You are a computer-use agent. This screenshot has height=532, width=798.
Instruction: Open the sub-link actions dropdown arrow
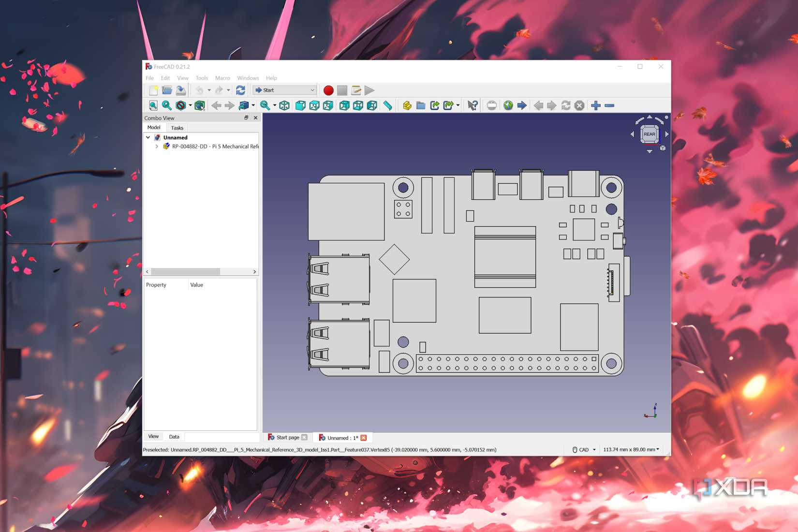(x=458, y=105)
